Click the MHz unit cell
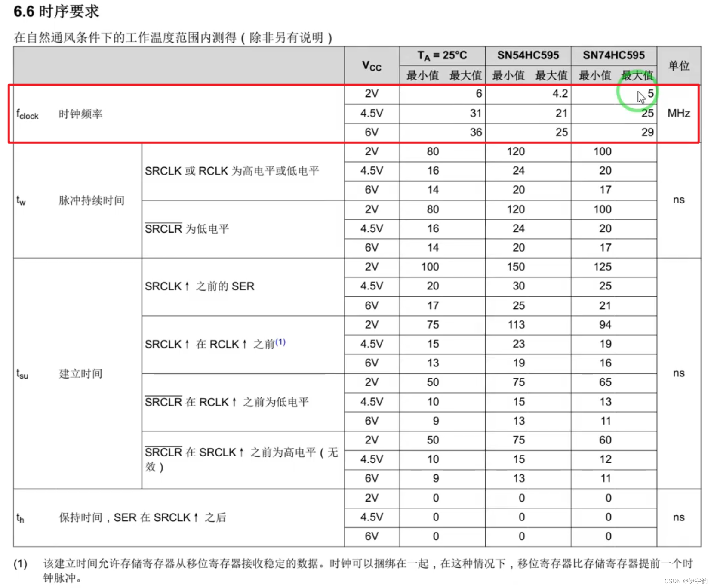Screen dimensions: 714x588 click(679, 114)
